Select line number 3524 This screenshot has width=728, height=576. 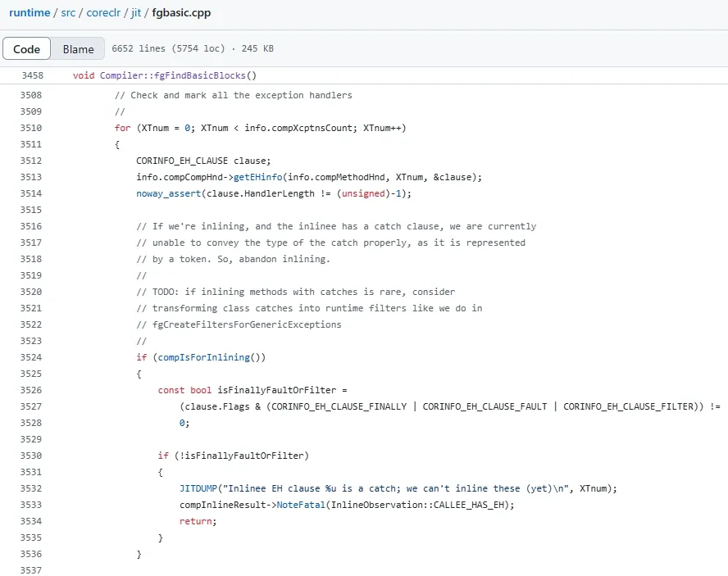tap(30, 357)
